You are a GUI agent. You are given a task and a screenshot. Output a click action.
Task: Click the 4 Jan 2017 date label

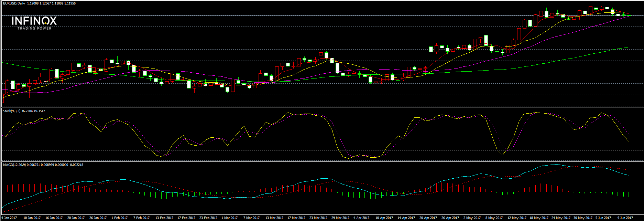pos(9,218)
